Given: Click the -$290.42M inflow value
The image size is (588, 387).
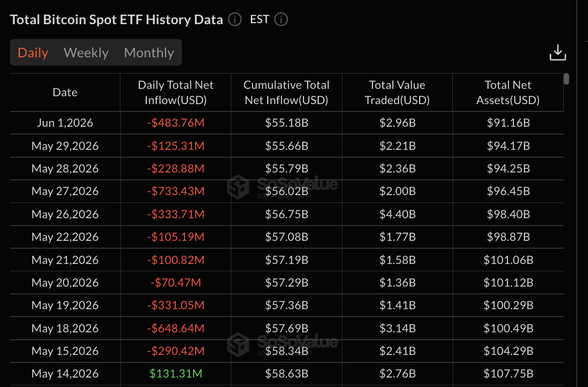Looking at the screenshot, I should pyautogui.click(x=176, y=351).
